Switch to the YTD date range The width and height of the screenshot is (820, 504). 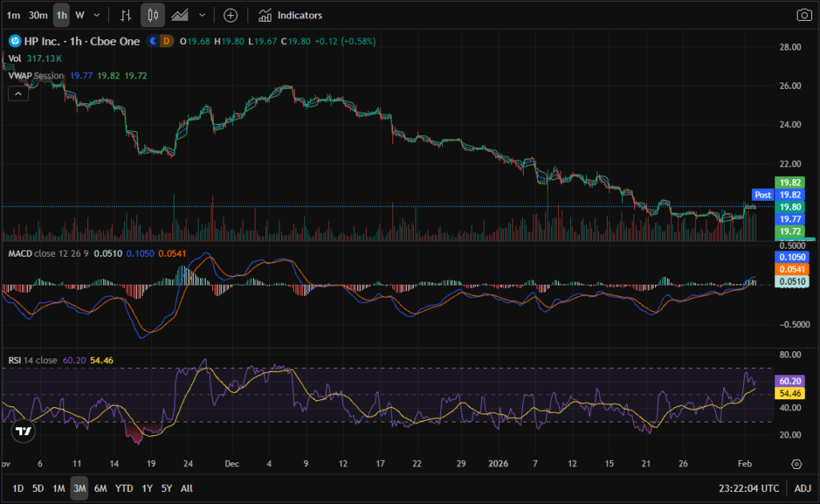(x=124, y=488)
